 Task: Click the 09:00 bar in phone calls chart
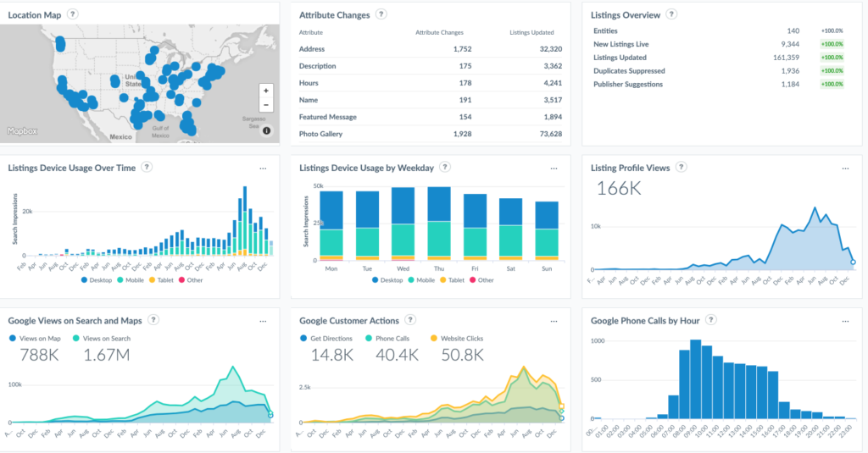click(696, 379)
